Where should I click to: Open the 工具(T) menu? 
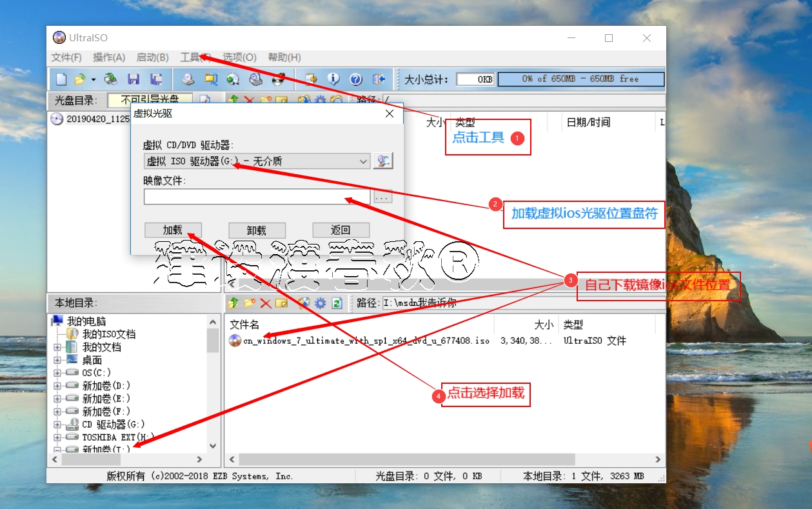click(195, 57)
